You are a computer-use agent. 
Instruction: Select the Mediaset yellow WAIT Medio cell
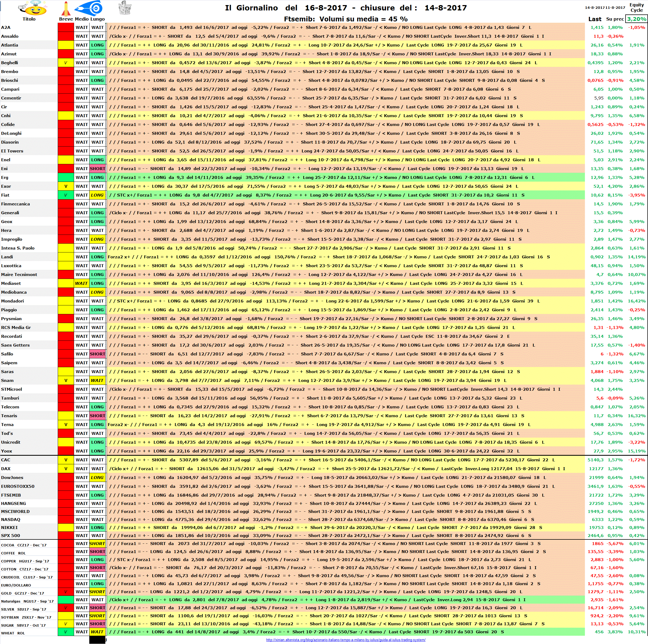coord(82,283)
